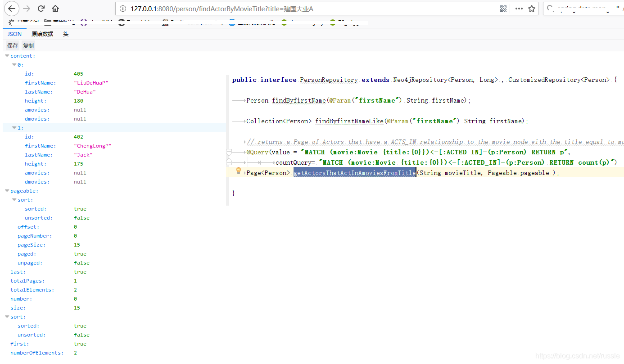Click the firstName value "ChengLongP"

pyautogui.click(x=92, y=146)
